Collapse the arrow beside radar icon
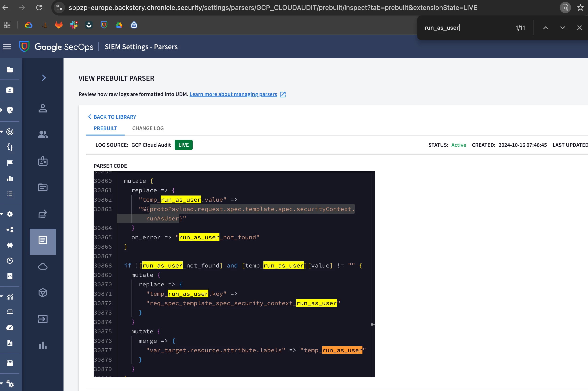 pos(1,132)
